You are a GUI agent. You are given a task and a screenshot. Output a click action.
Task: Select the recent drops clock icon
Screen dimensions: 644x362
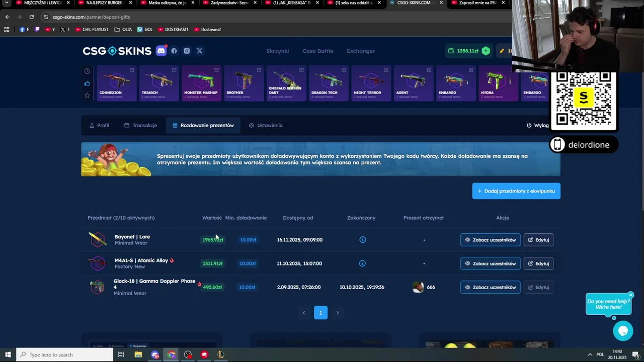click(x=87, y=71)
